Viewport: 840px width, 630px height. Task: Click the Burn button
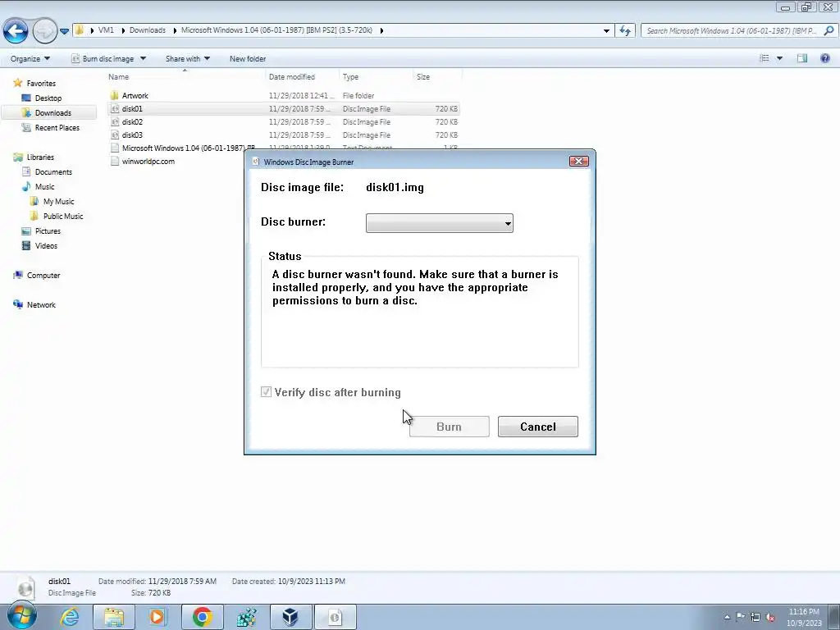point(449,427)
